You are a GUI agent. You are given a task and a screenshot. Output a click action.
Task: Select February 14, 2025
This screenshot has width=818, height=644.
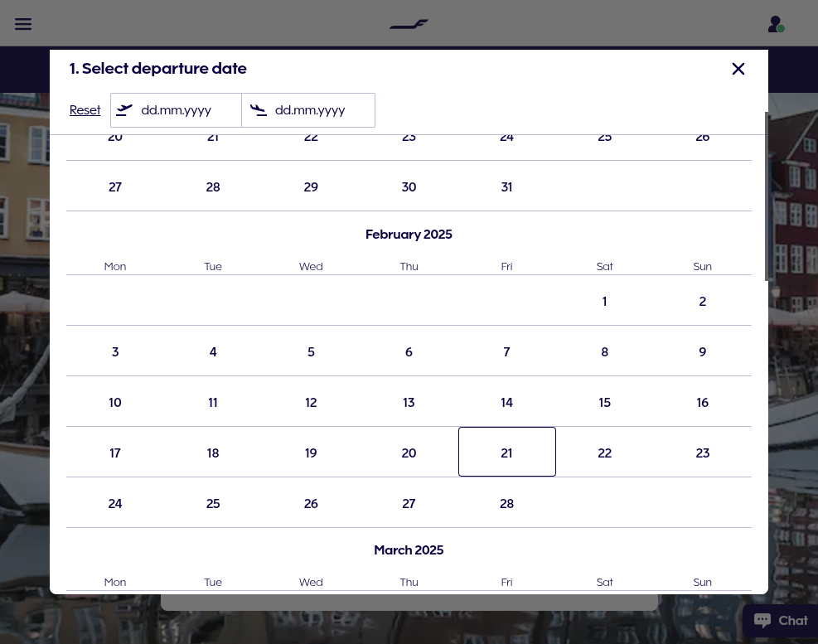click(506, 402)
